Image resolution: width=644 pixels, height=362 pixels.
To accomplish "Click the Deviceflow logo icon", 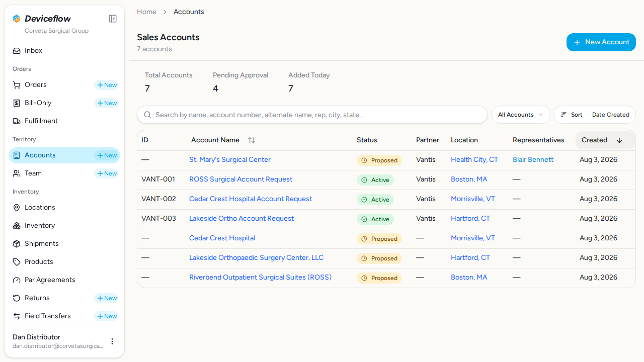I will click(x=17, y=19).
